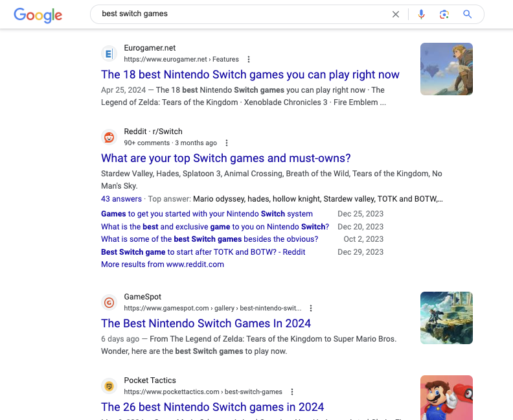Click the eurogamer.net Features URL breadcrumb
This screenshot has height=420, width=513.
[181, 59]
